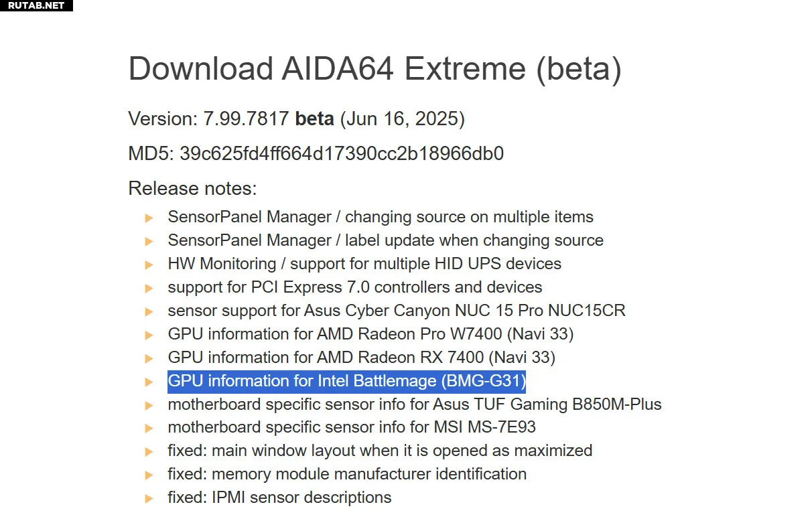Click arrow bullet beside IPMI sensor descriptions
The width and height of the screenshot is (812, 529).
(149, 498)
